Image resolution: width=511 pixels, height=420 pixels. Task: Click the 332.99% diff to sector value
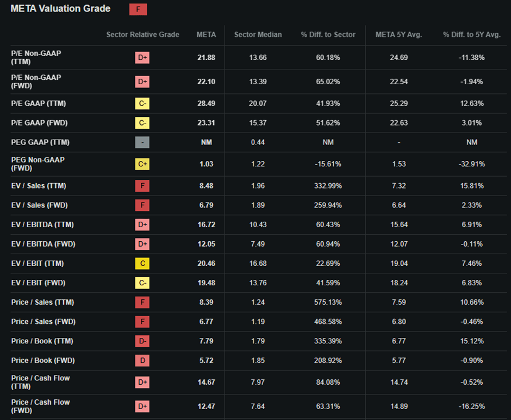tap(328, 186)
